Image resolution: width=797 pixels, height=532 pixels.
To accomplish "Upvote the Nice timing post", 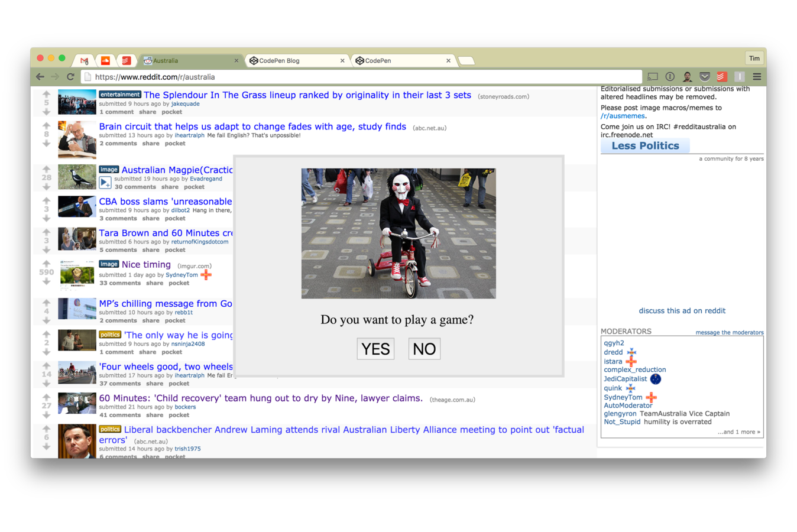I will [46, 264].
